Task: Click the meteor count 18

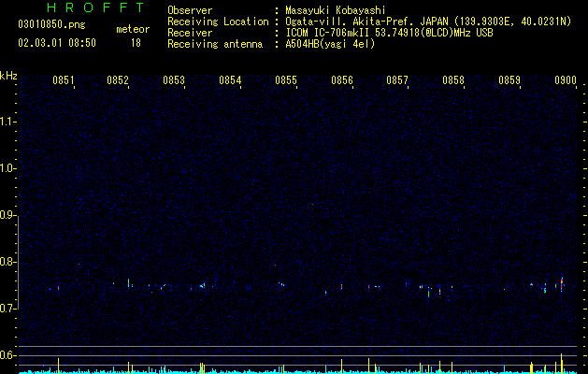Action: pos(136,43)
